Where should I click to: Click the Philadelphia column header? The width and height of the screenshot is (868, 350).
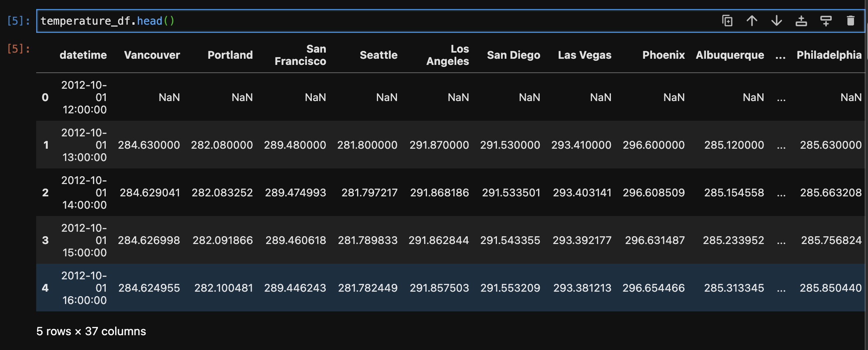coord(829,55)
